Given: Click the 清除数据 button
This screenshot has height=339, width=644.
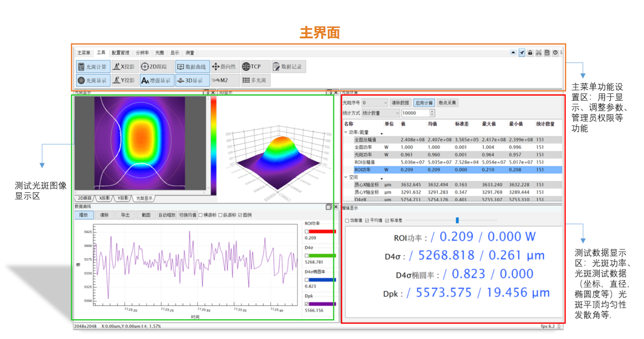Looking at the screenshot, I should (x=401, y=103).
